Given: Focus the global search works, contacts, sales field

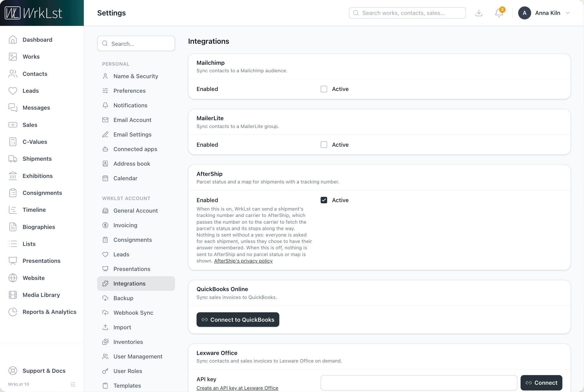Looking at the screenshot, I should [x=407, y=13].
